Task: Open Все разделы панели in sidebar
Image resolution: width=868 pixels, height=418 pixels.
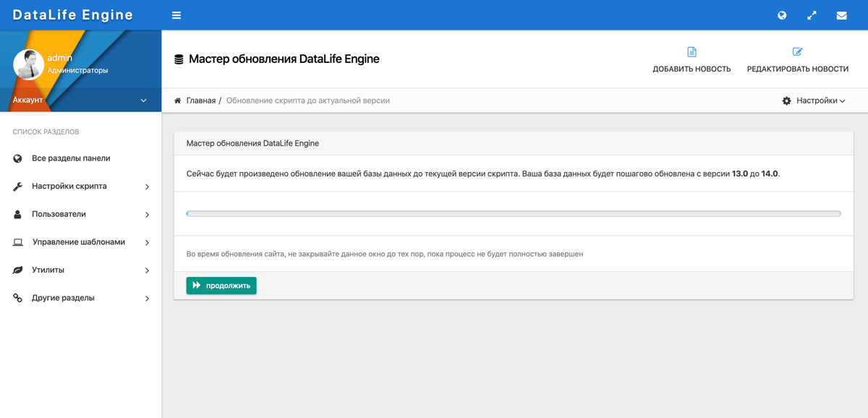Action: click(x=71, y=158)
